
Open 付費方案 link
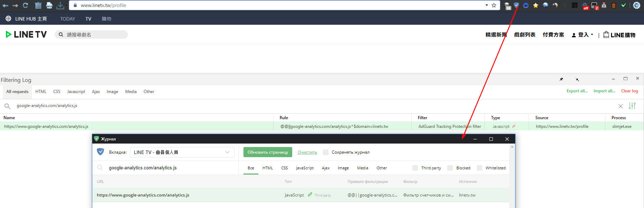coord(553,34)
